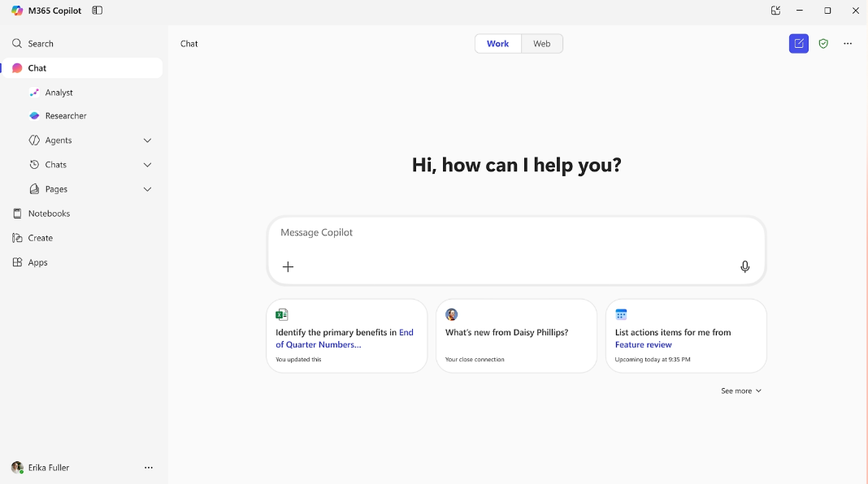Switch to the Web tab
The height and width of the screenshot is (484, 868).
[542, 44]
